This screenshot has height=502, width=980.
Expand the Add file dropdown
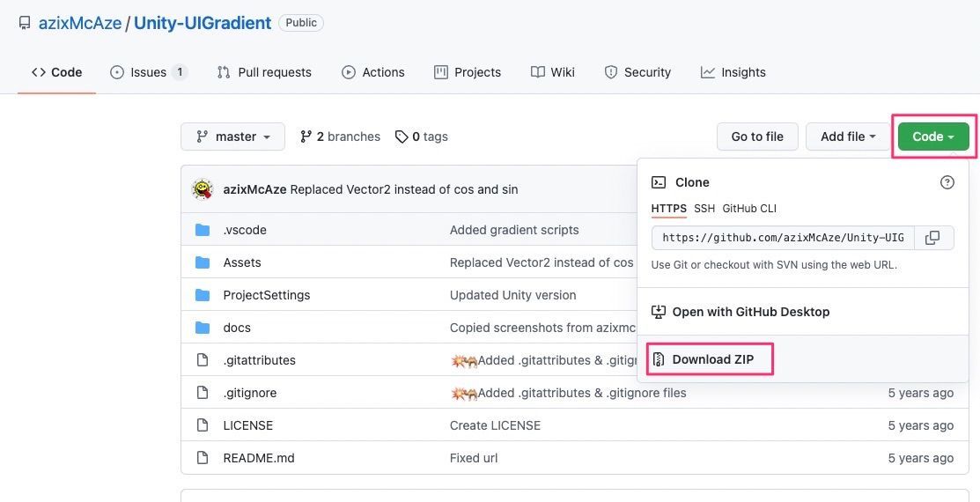point(848,137)
